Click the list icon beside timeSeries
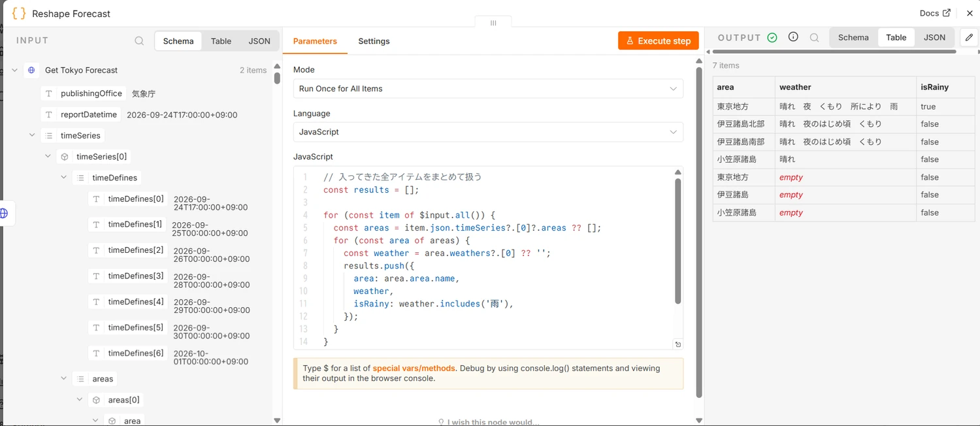This screenshot has width=980, height=426. (48, 136)
